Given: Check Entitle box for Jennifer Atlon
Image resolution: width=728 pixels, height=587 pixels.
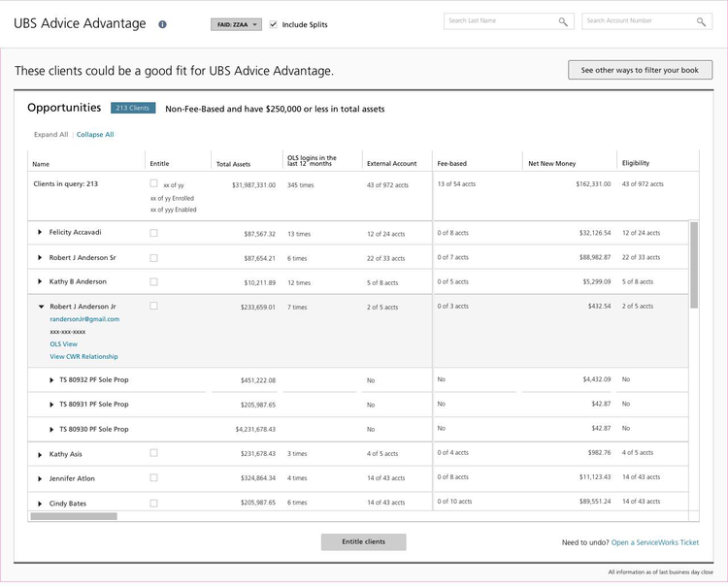Looking at the screenshot, I should (x=153, y=477).
